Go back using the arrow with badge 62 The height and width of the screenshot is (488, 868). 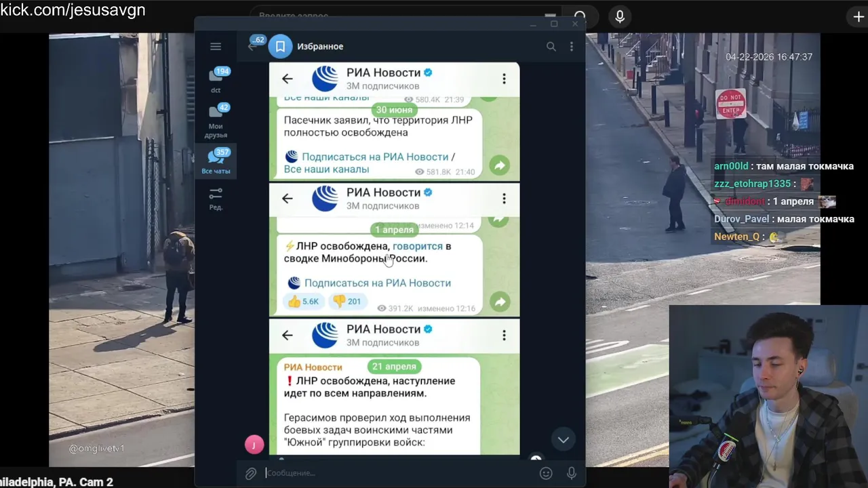(252, 46)
